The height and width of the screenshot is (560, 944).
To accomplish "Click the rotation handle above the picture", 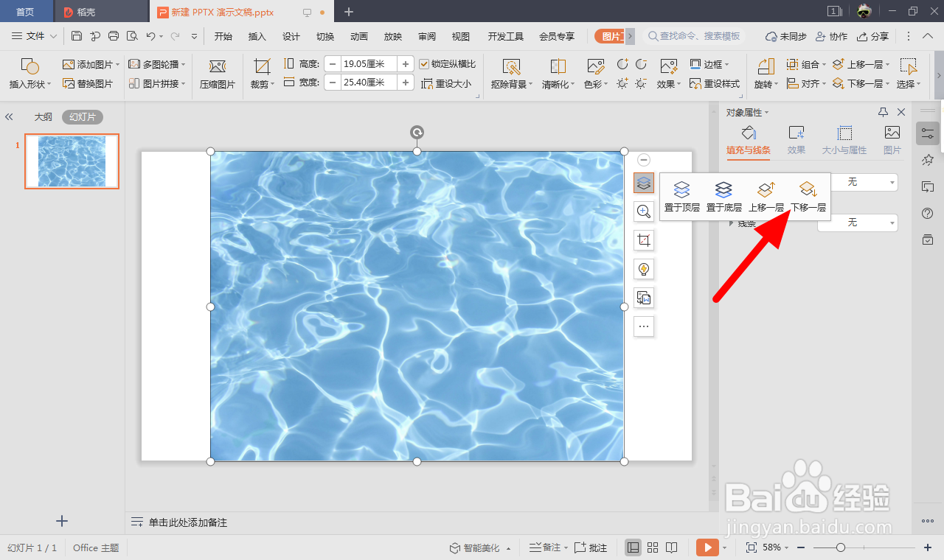I will [417, 133].
